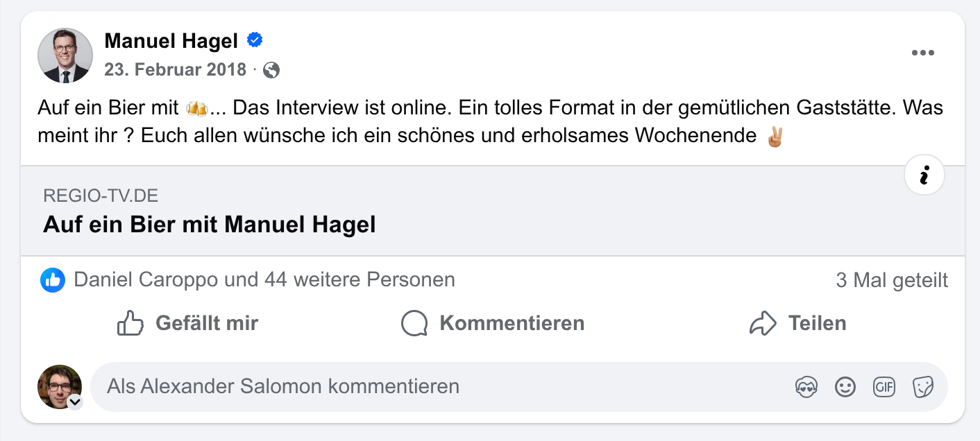Viewport: 980px width, 441px height.
Task: Click the Kommentieren button
Action: [x=493, y=323]
